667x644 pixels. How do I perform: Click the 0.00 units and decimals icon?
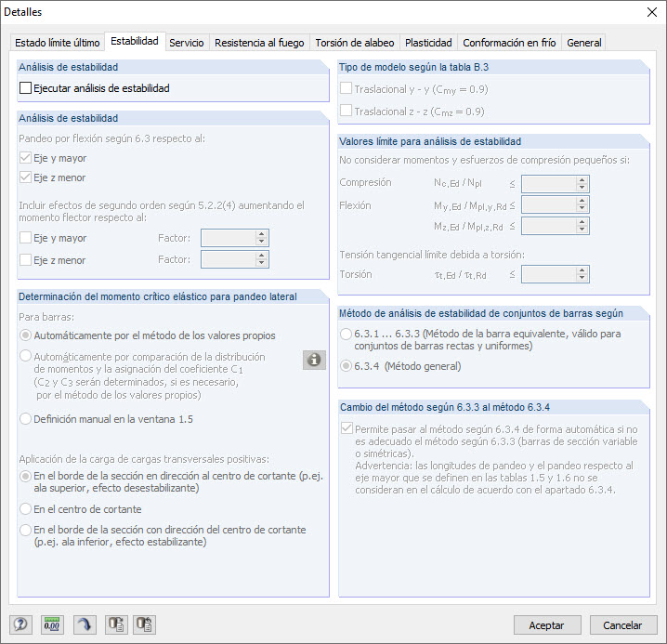[x=52, y=624]
